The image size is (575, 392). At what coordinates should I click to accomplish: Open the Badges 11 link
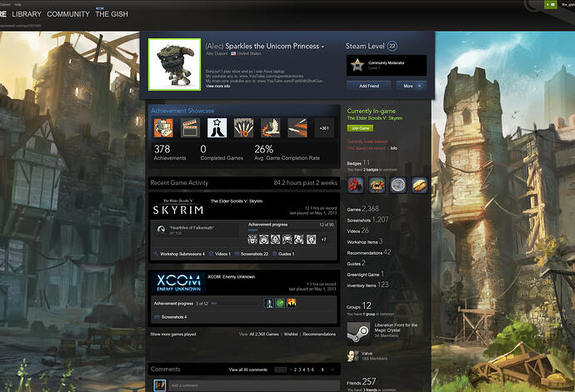click(358, 162)
